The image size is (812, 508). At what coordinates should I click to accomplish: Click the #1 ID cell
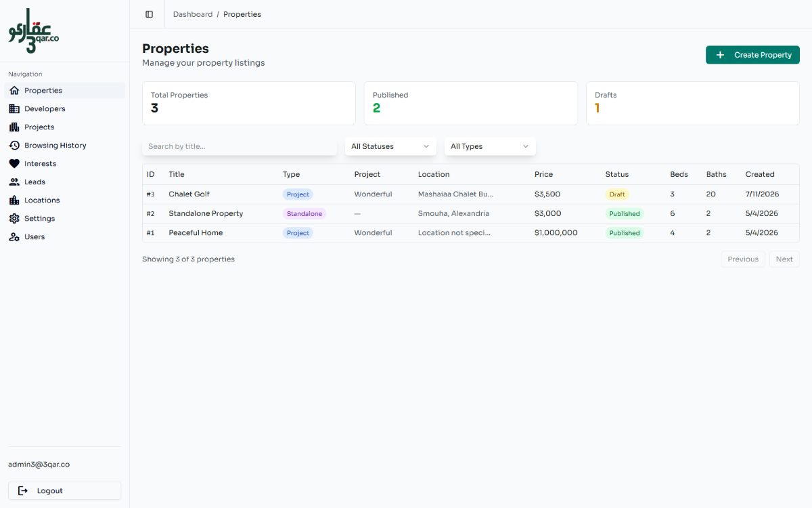pos(151,233)
